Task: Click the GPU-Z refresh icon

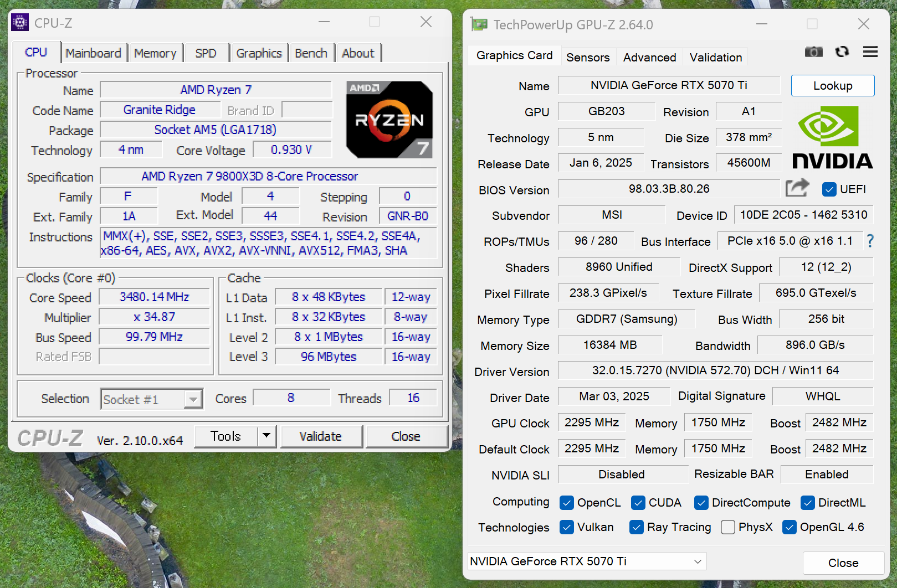Action: coord(842,52)
